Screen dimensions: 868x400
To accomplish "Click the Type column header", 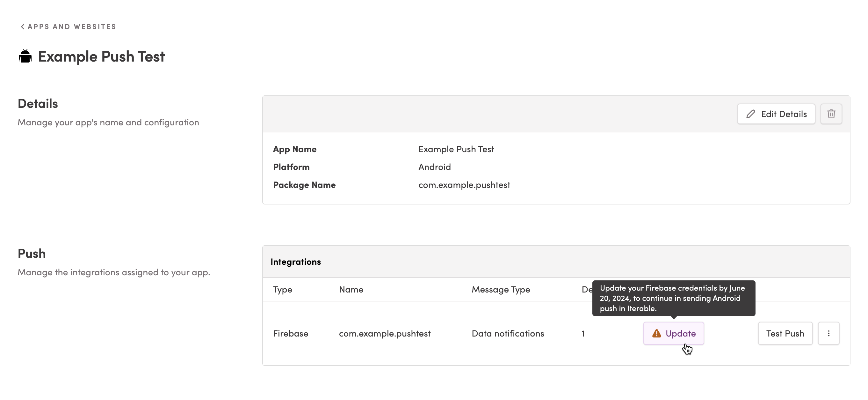I will coord(282,290).
